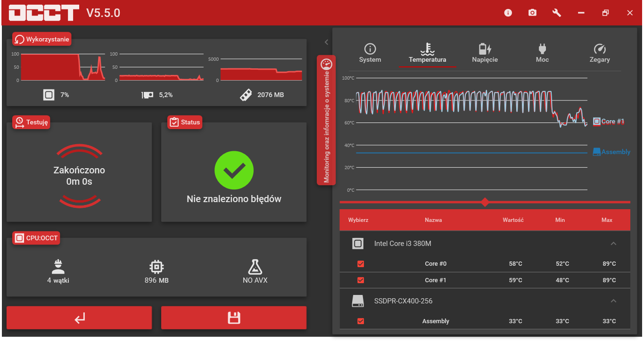Click the save floppy disk button

[234, 318]
